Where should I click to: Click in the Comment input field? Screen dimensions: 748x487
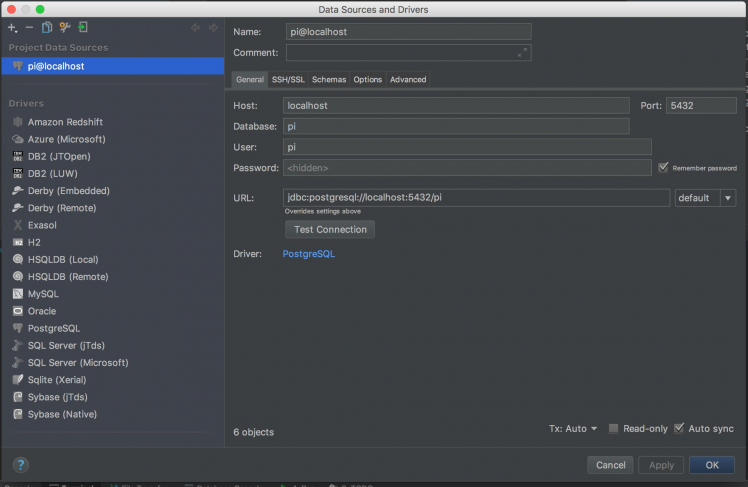click(408, 52)
